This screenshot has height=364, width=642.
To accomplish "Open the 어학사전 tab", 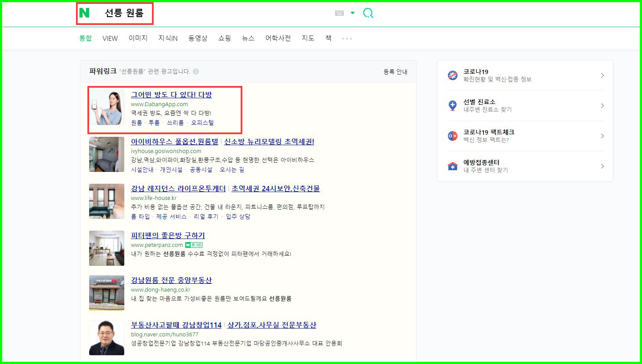I will [278, 38].
